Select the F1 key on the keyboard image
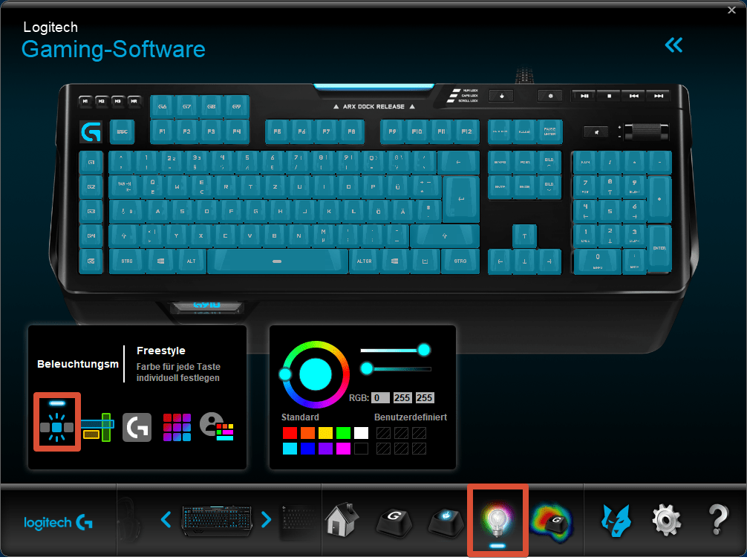Viewport: 747px width, 560px height. point(163,131)
